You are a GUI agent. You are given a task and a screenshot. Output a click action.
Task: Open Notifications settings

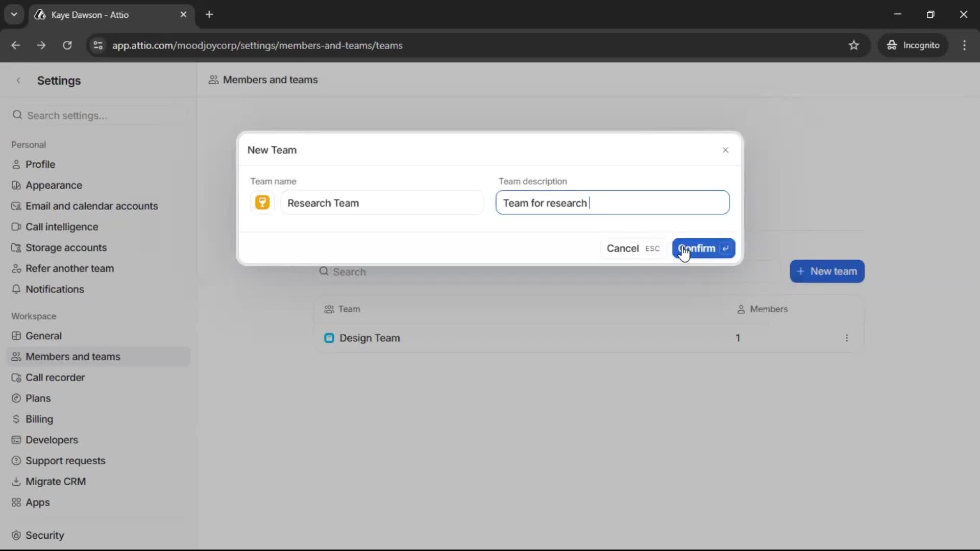55,289
